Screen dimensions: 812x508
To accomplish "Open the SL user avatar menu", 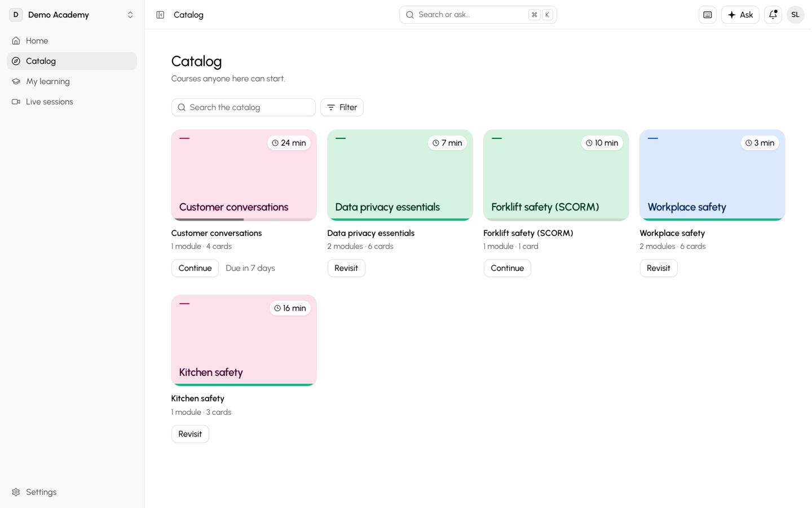I will tap(795, 15).
